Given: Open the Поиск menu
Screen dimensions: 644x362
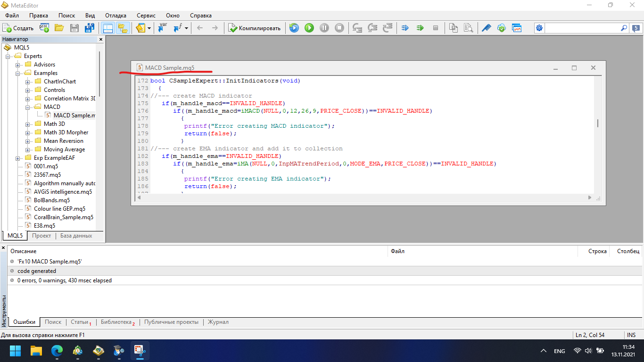Looking at the screenshot, I should click(x=67, y=15).
